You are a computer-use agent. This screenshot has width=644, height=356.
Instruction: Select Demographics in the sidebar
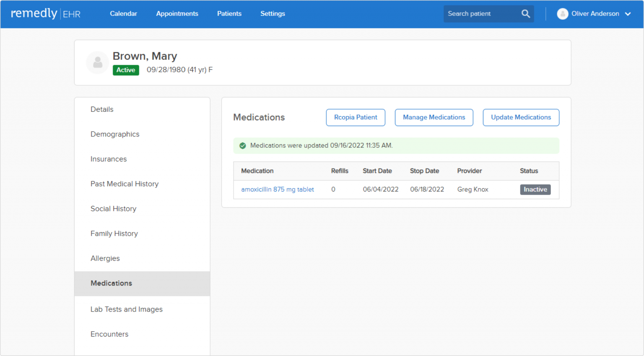[x=115, y=134]
